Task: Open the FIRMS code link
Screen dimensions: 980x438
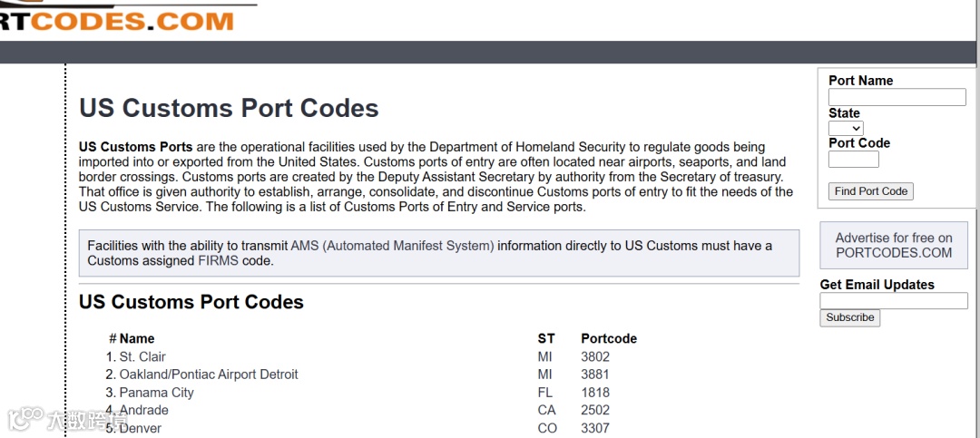Action: pyautogui.click(x=218, y=261)
